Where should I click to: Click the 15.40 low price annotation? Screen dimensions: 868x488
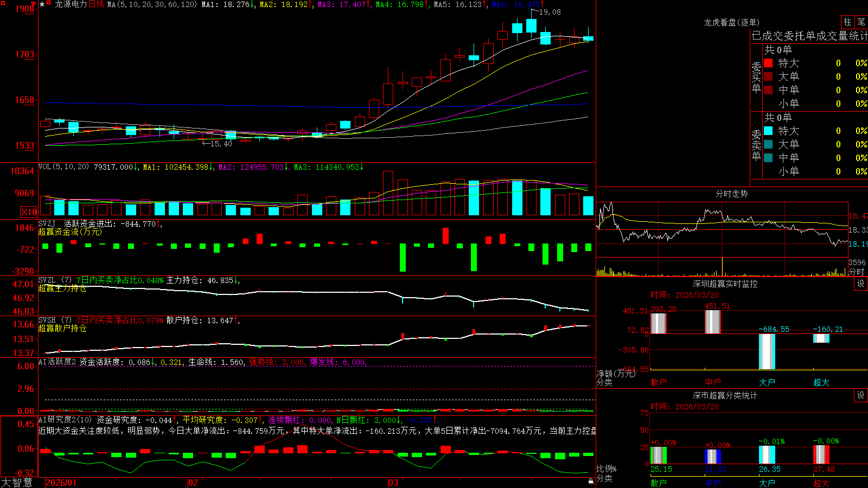click(x=221, y=144)
